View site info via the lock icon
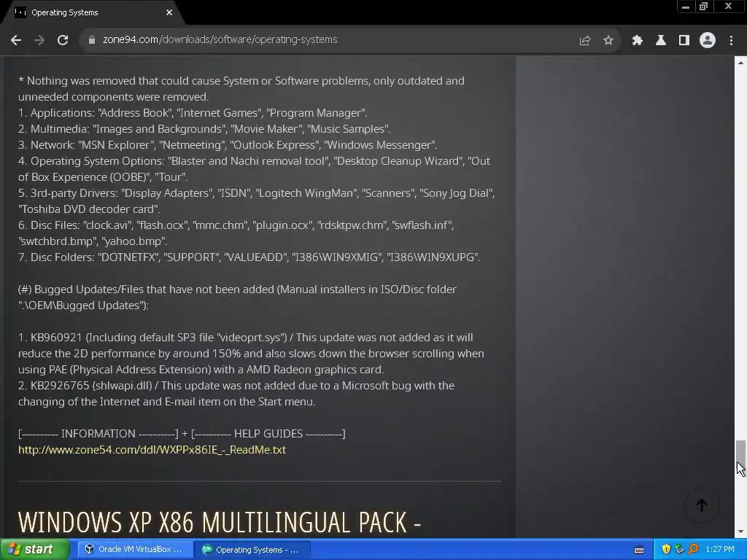The image size is (747, 560). click(92, 40)
